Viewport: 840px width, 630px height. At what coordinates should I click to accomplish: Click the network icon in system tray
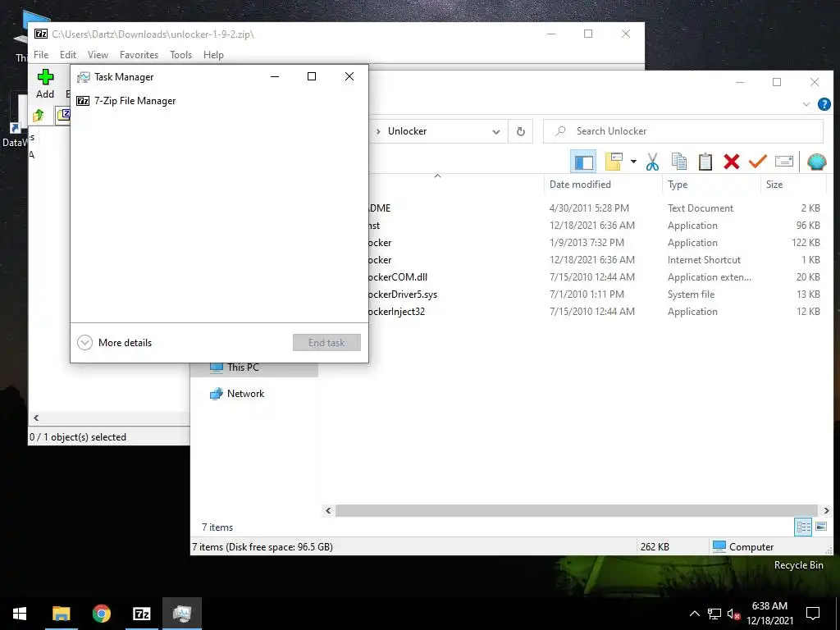coord(714,614)
